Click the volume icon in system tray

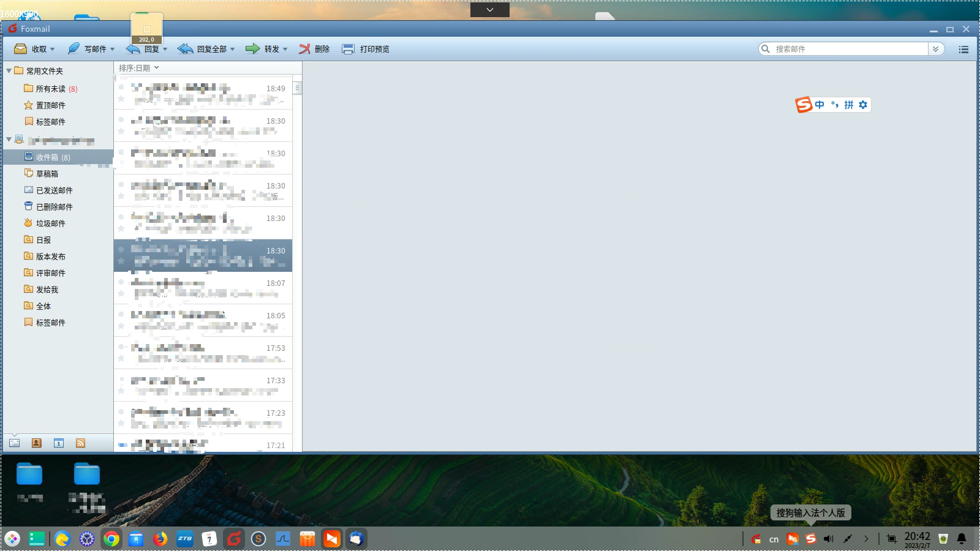click(829, 539)
